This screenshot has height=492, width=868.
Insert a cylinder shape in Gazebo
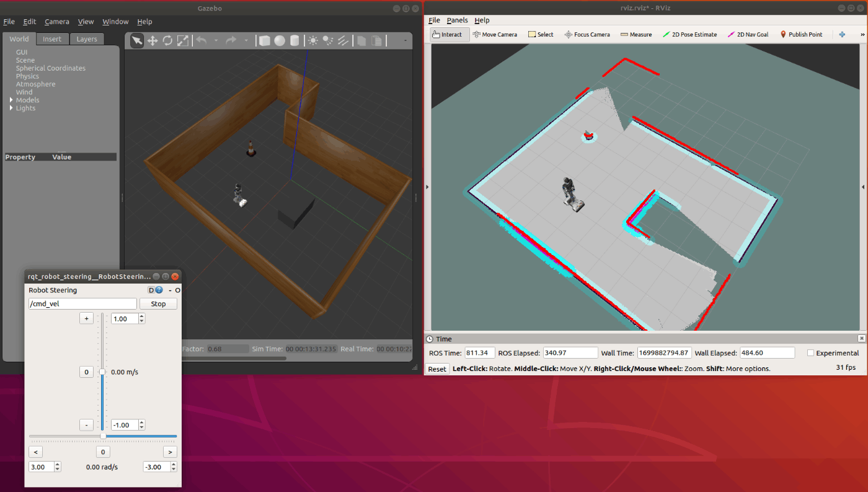[x=294, y=40]
